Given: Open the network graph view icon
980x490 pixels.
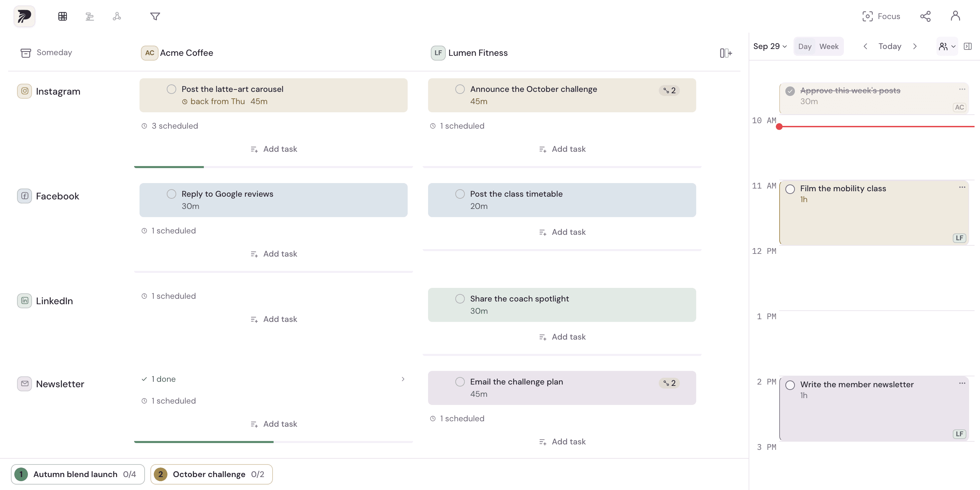Looking at the screenshot, I should tap(117, 16).
